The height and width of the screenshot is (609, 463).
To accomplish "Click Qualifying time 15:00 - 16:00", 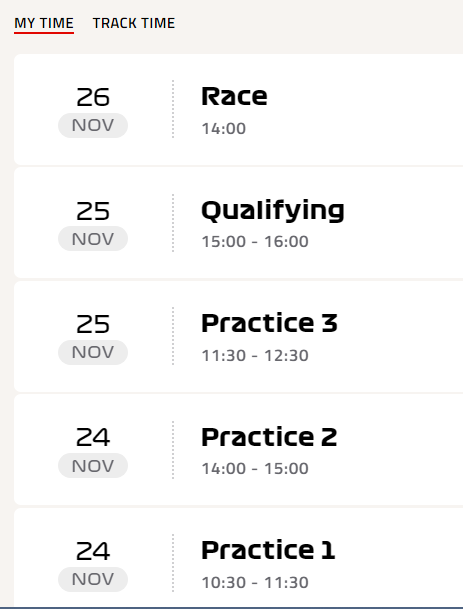I will click(255, 242).
